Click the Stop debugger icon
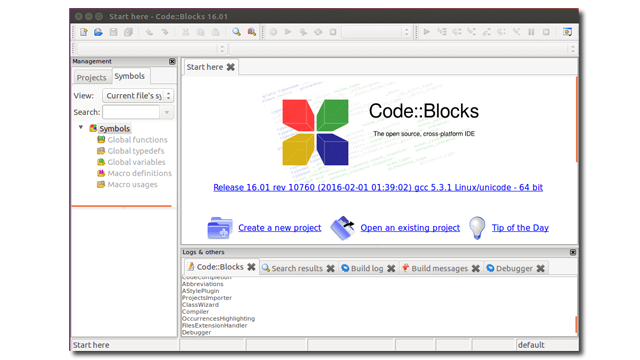 pyautogui.click(x=546, y=32)
